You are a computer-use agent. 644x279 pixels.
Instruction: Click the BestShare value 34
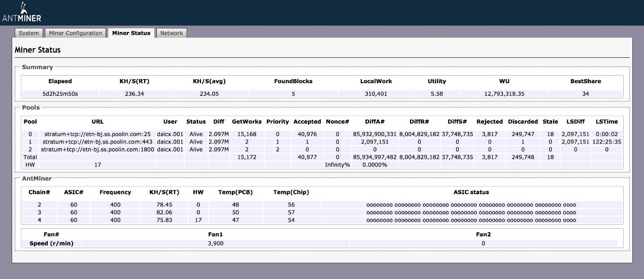(x=586, y=94)
